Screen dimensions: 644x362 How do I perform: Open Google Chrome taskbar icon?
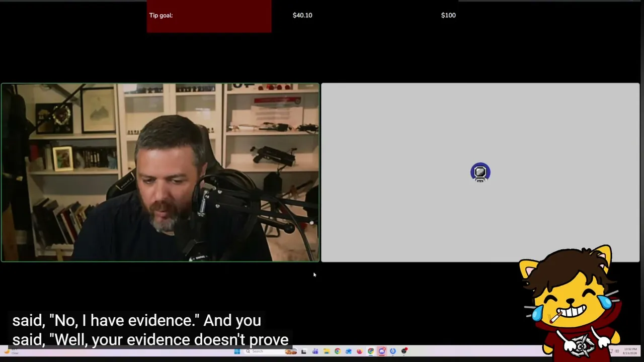(x=338, y=351)
